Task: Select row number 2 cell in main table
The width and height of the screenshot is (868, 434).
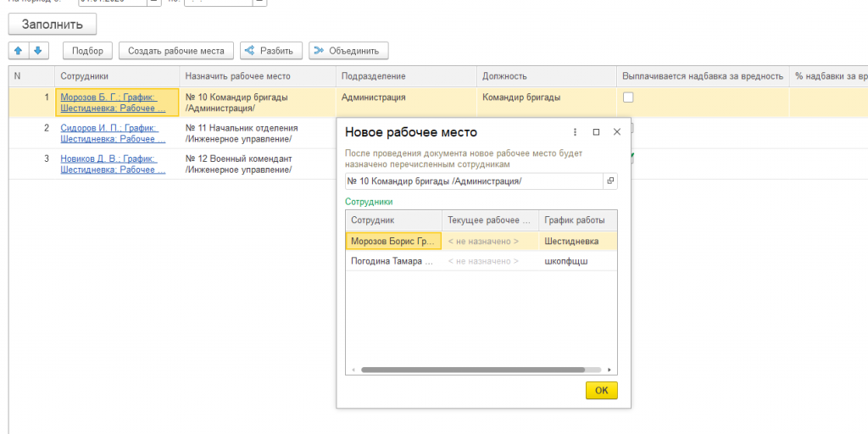Action: coord(32,133)
